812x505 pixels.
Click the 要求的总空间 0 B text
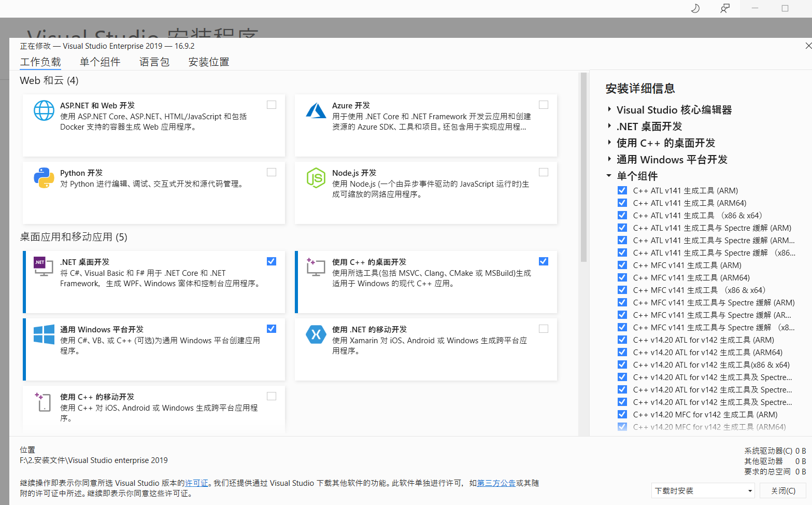click(775, 471)
